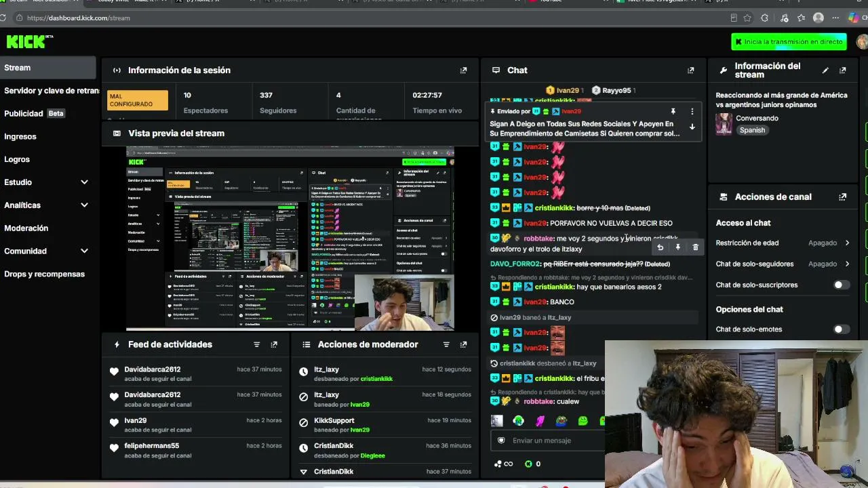The width and height of the screenshot is (868, 488).
Task: Click the Conversando category thumbnail
Action: pos(724,124)
